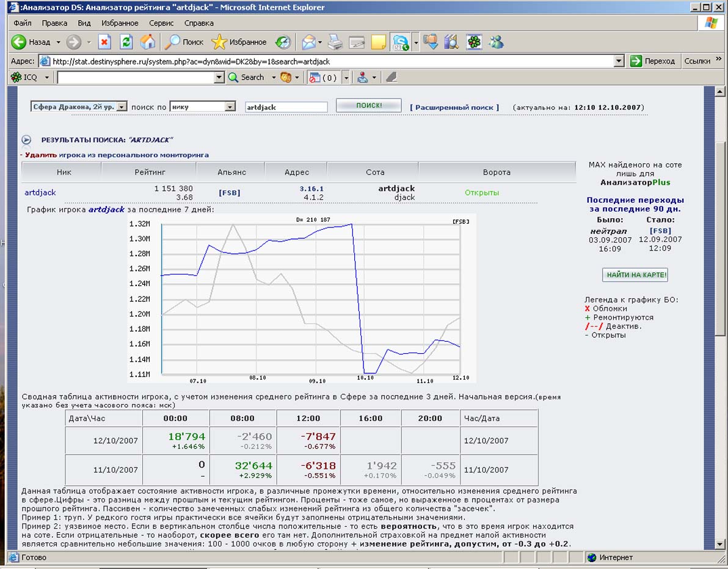Click the Print icon
This screenshot has height=569, width=728.
coord(335,42)
